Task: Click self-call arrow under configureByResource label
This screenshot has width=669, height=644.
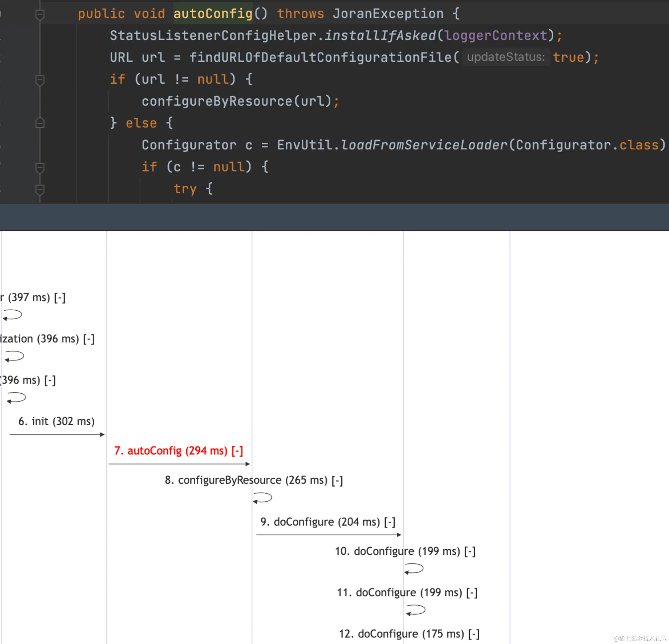Action: (262, 498)
